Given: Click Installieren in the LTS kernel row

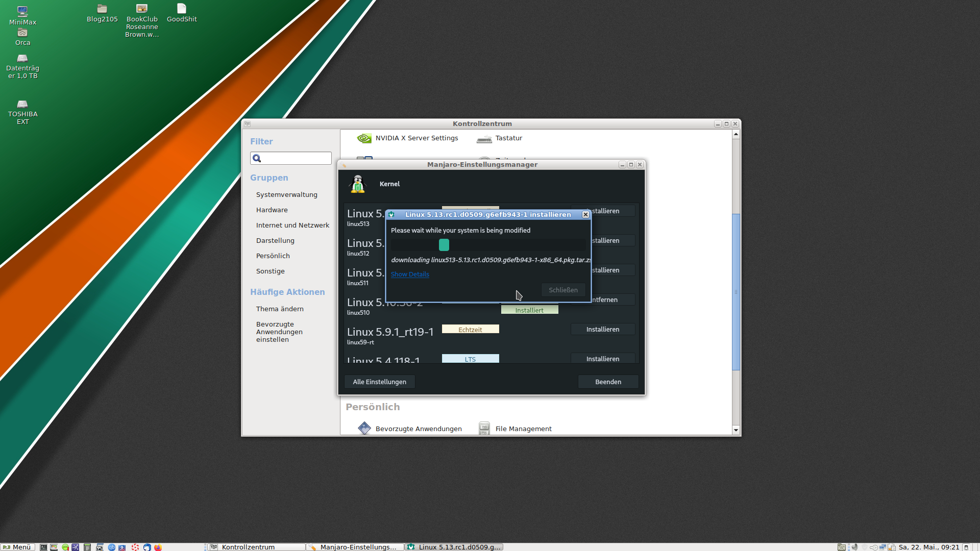Looking at the screenshot, I should pos(603,358).
